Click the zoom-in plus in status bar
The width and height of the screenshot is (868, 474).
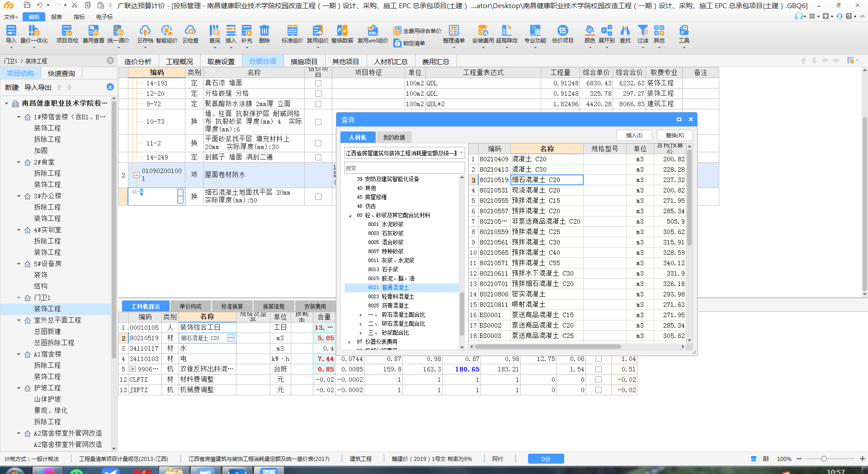(x=862, y=459)
